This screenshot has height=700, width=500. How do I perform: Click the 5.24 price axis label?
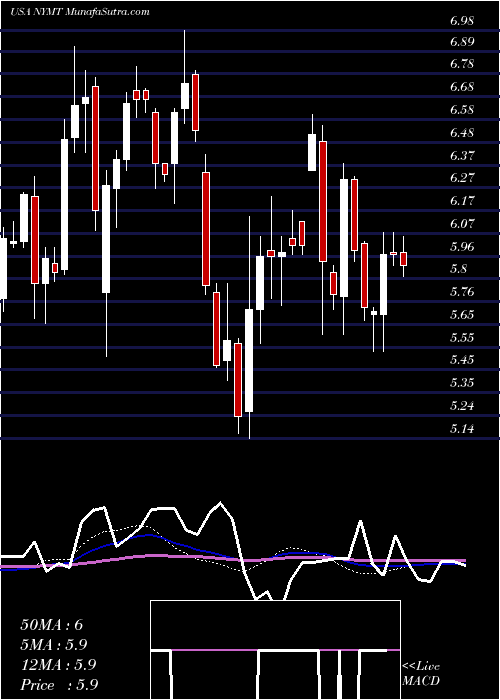pyautogui.click(x=462, y=406)
